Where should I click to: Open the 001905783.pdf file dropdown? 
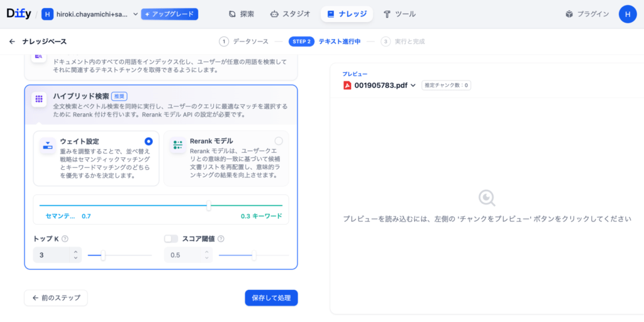pyautogui.click(x=413, y=86)
